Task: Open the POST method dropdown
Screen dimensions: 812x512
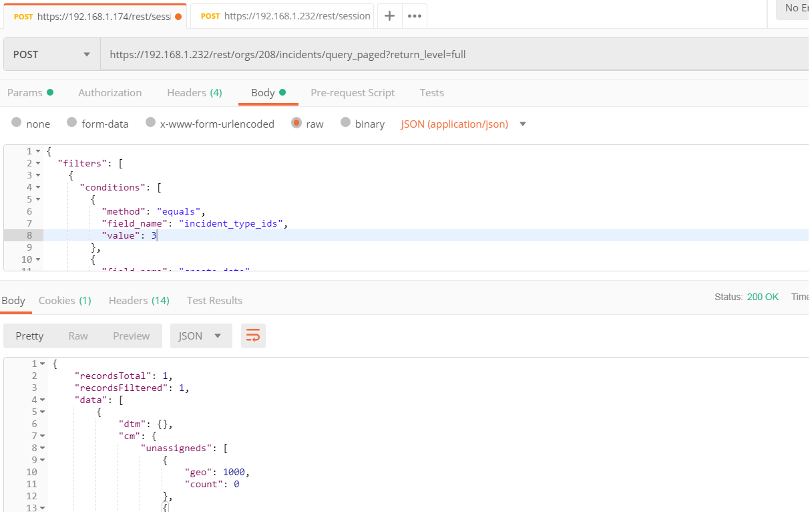Action: coord(52,54)
